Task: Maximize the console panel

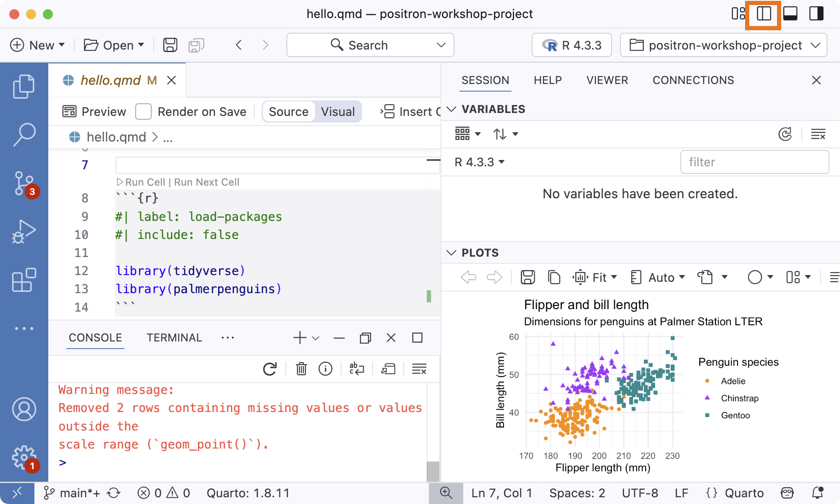Action: [417, 338]
